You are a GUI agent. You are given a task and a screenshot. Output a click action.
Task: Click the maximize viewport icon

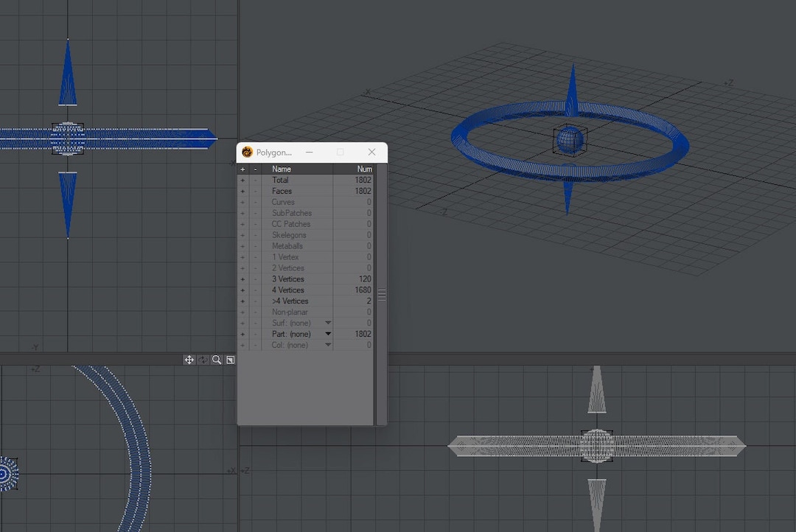click(x=229, y=360)
